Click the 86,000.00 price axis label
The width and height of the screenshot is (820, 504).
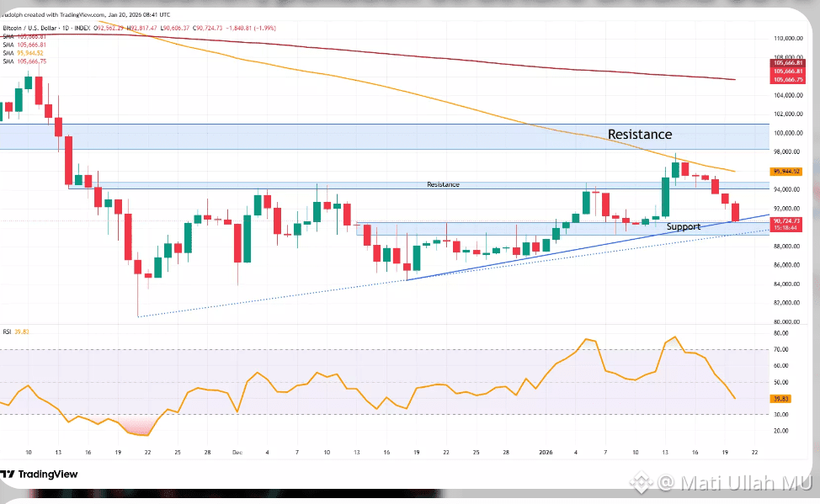click(786, 265)
